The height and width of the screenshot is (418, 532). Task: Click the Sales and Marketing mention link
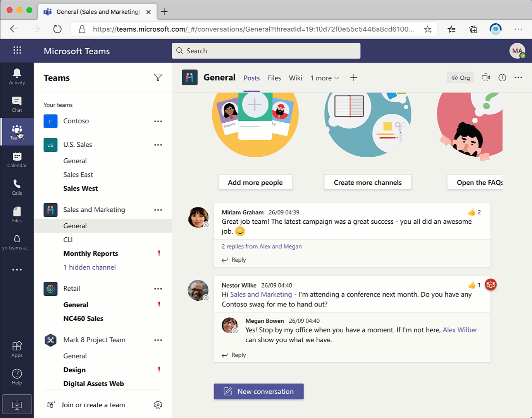pos(261,295)
